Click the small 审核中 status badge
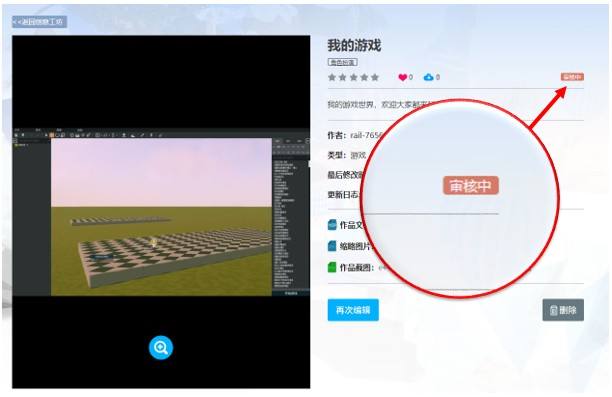 [572, 77]
